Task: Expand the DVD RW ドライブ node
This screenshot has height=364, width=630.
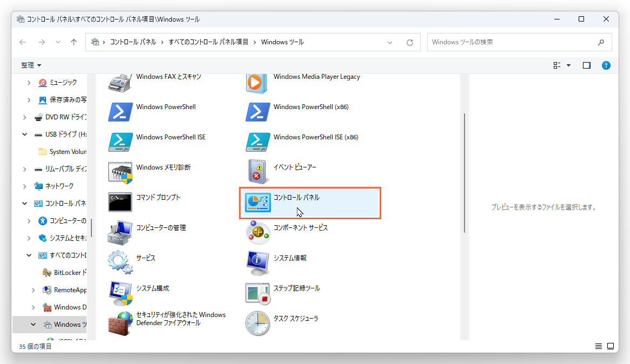Action: pyautogui.click(x=24, y=117)
